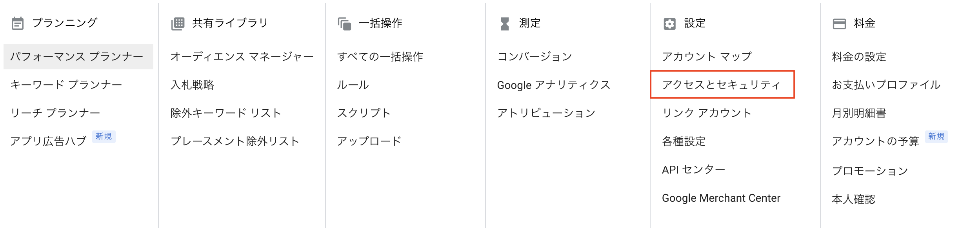Open Google アナリティクス link

[x=554, y=85]
